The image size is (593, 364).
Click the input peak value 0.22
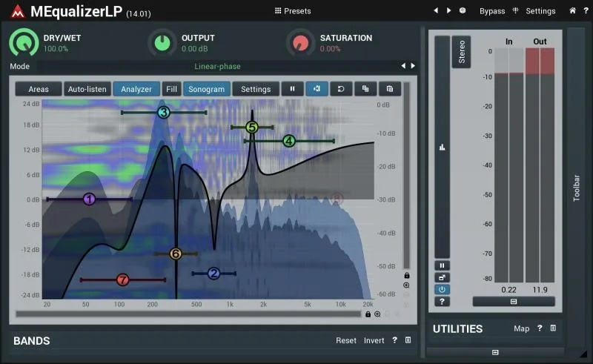pos(508,290)
